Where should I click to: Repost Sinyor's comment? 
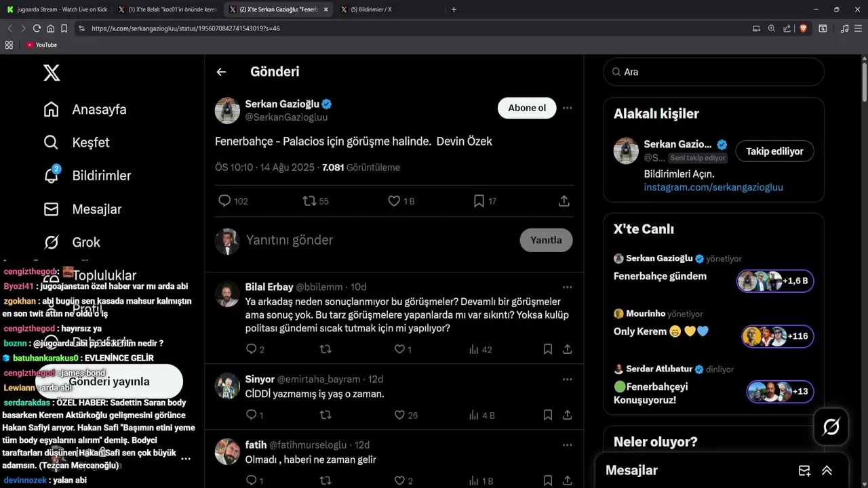tap(325, 415)
